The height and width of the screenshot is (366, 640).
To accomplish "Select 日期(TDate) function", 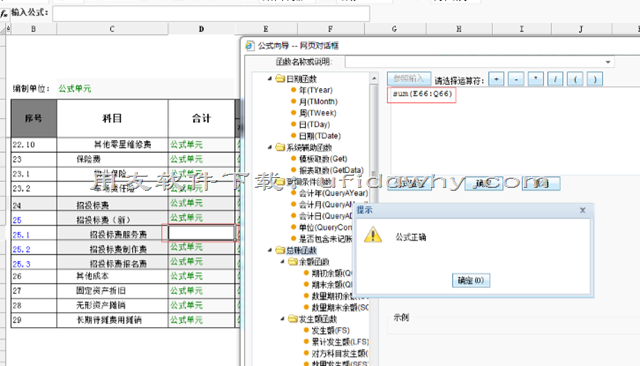I will point(320,136).
